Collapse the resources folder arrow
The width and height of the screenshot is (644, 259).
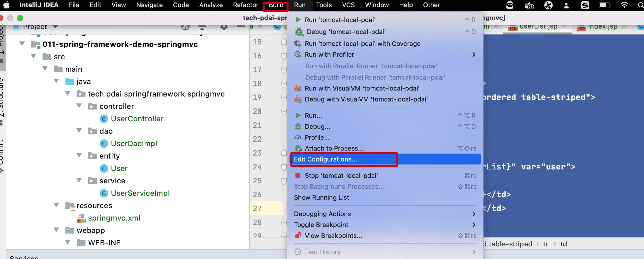[x=57, y=205]
